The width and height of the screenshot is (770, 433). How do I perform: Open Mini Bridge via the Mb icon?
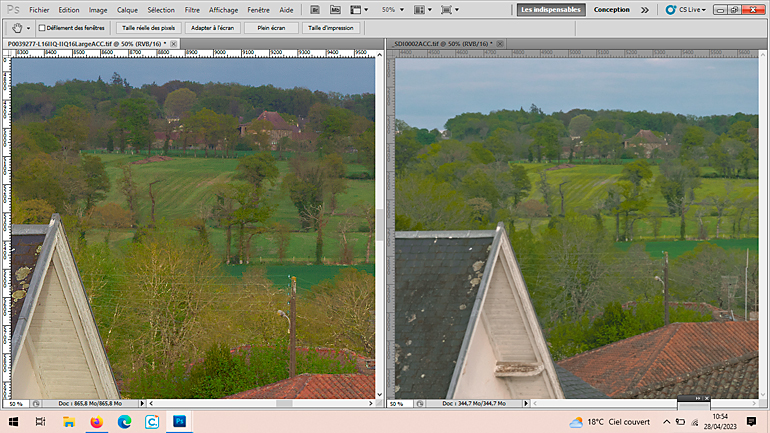pos(335,10)
